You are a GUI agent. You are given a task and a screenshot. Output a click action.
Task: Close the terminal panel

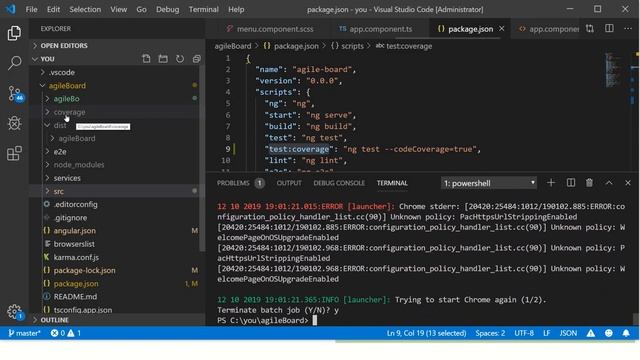coord(628,183)
